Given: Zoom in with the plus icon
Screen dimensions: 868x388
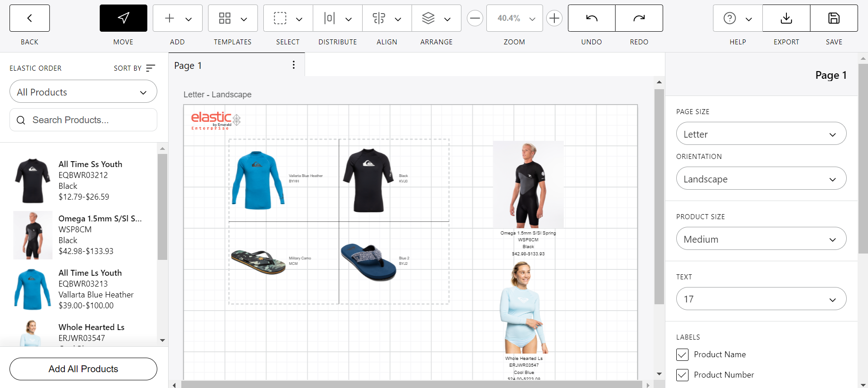Looking at the screenshot, I should pos(554,18).
